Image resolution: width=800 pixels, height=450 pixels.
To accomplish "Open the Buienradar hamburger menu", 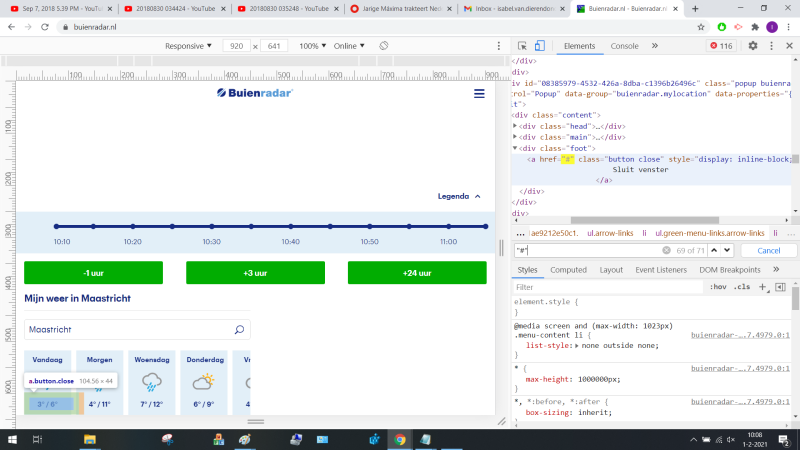I will pyautogui.click(x=479, y=93).
